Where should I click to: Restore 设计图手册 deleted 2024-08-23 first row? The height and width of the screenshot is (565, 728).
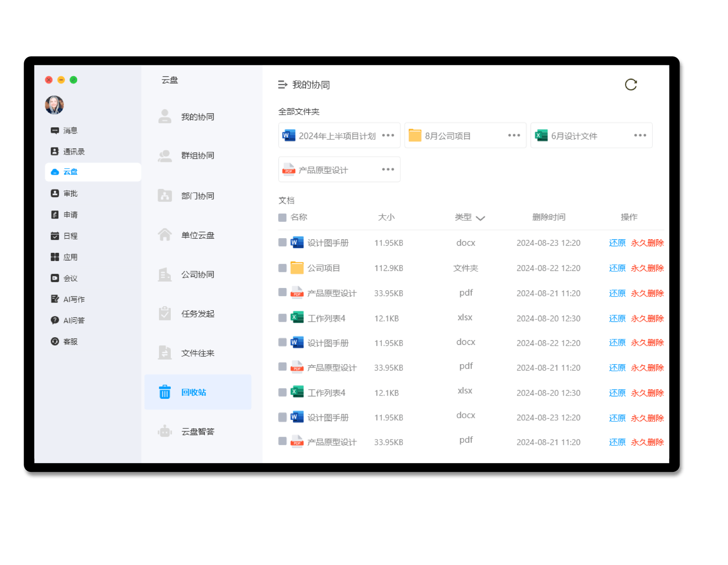pyautogui.click(x=617, y=243)
